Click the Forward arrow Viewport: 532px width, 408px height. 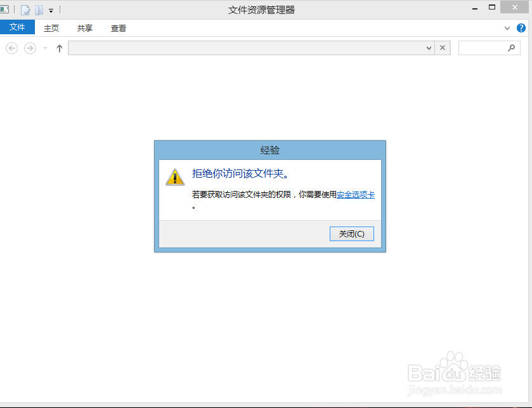pyautogui.click(x=29, y=48)
